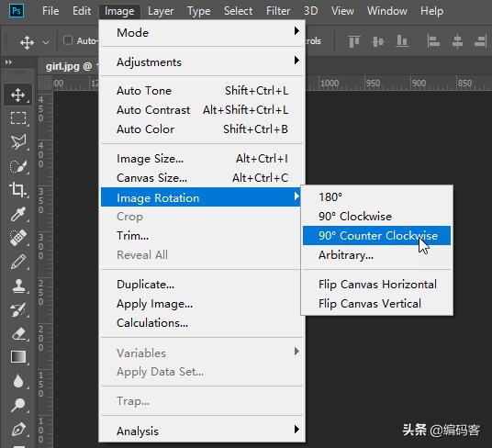The width and height of the screenshot is (492, 448).
Task: Expand the Adjustments submenu
Action: coord(202,62)
